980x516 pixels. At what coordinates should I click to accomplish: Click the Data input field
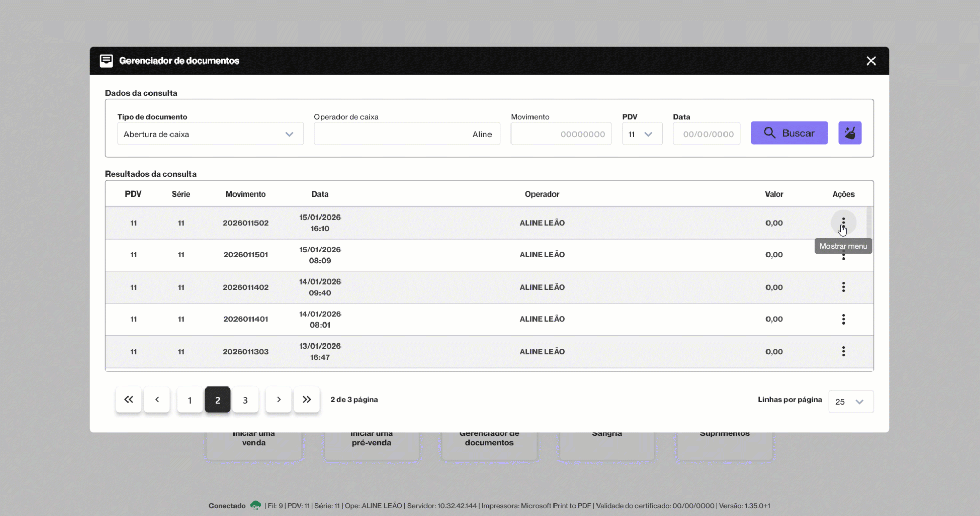pyautogui.click(x=706, y=134)
